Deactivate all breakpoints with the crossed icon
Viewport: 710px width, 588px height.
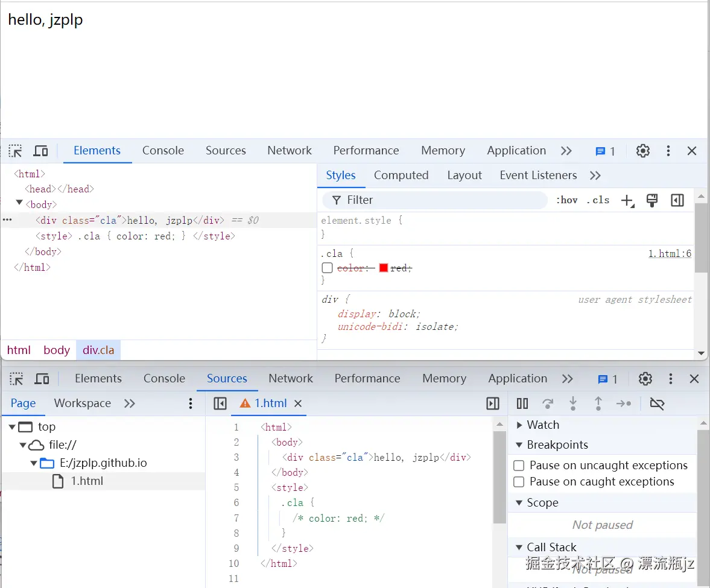pos(657,403)
